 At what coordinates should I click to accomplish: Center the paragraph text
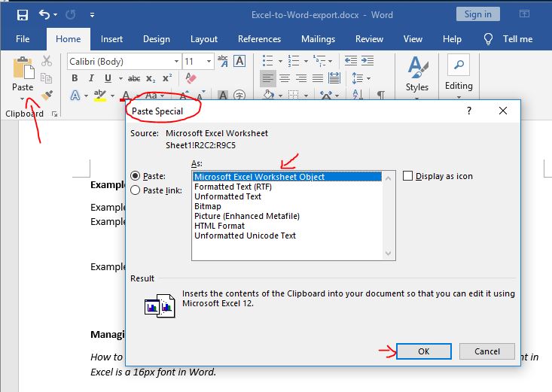[285, 78]
